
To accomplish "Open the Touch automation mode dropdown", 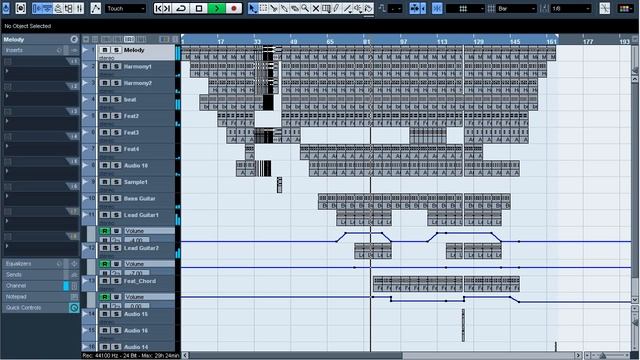I will [125, 8].
